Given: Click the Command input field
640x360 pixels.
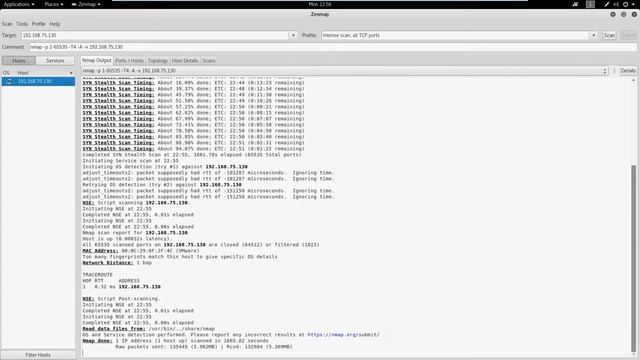Looking at the screenshot, I should click(x=333, y=47).
